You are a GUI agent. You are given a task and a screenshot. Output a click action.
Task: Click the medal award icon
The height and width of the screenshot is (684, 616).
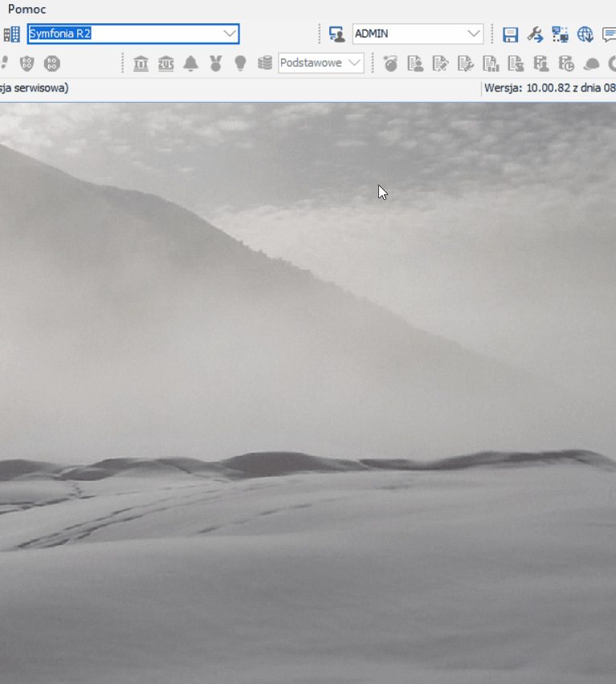215,63
